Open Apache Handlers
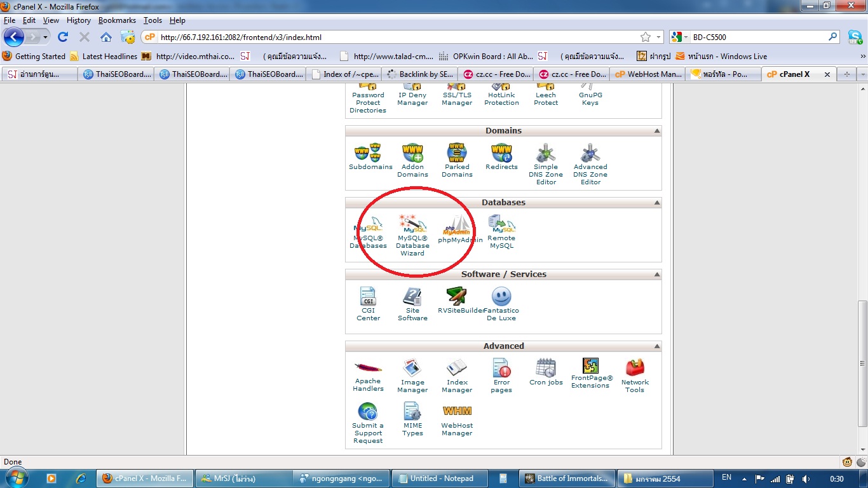Viewport: 868px width, 488px height. (x=368, y=376)
